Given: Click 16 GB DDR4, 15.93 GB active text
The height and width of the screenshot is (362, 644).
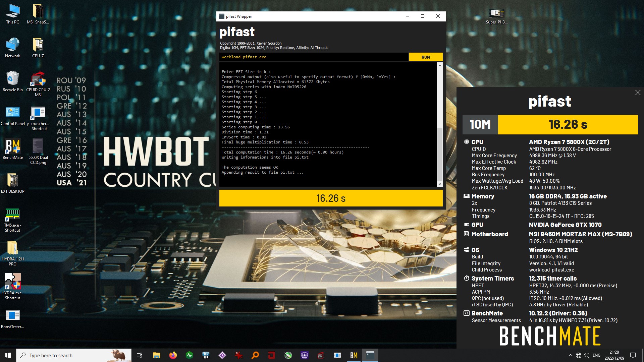Looking at the screenshot, I should [x=568, y=196].
